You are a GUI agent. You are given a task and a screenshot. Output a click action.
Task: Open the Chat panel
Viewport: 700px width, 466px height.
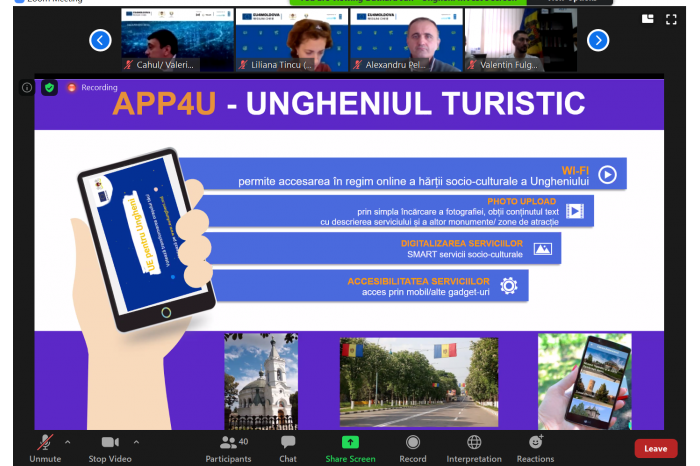(x=288, y=444)
